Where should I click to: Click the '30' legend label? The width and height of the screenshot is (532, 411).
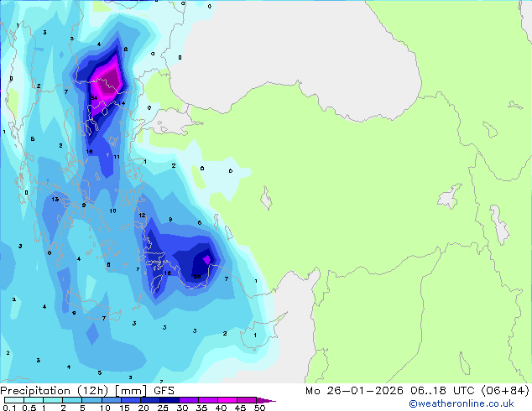(182, 408)
